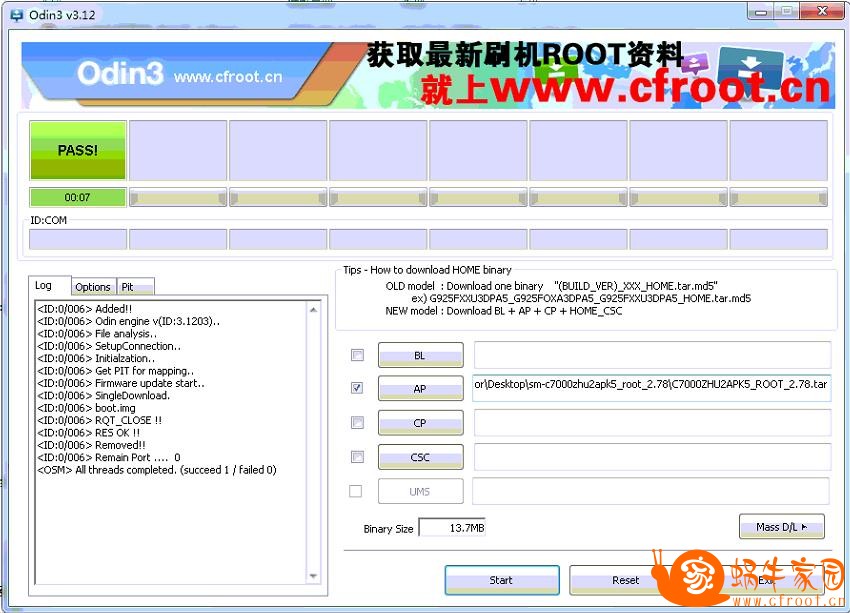The image size is (850, 613).
Task: Click the 'ID:COM' label
Action: pos(49,221)
